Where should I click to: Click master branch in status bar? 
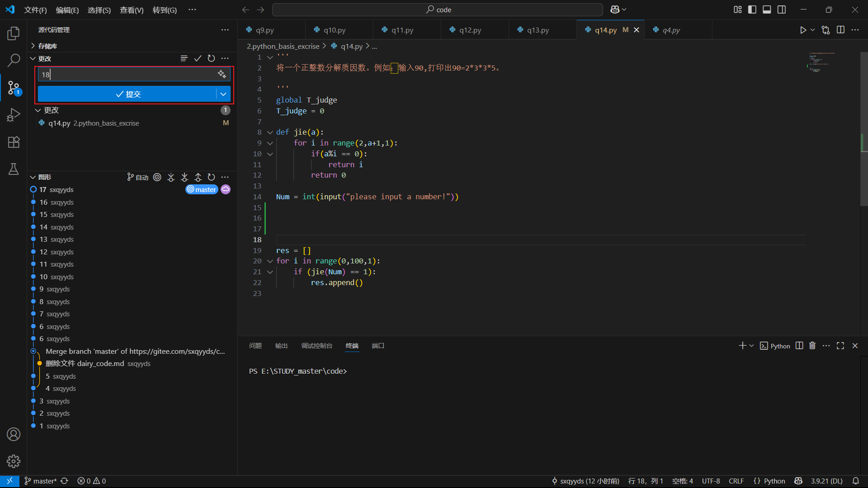pyautogui.click(x=41, y=481)
